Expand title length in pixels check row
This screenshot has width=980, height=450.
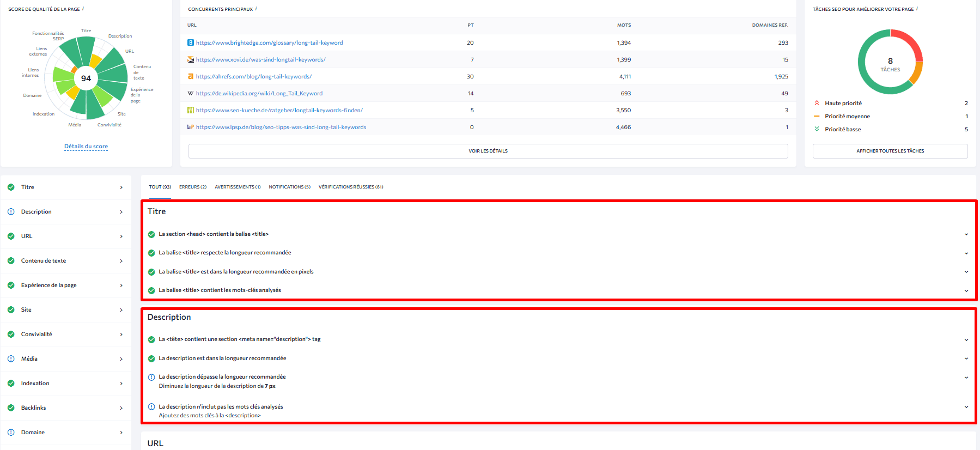[966, 272]
